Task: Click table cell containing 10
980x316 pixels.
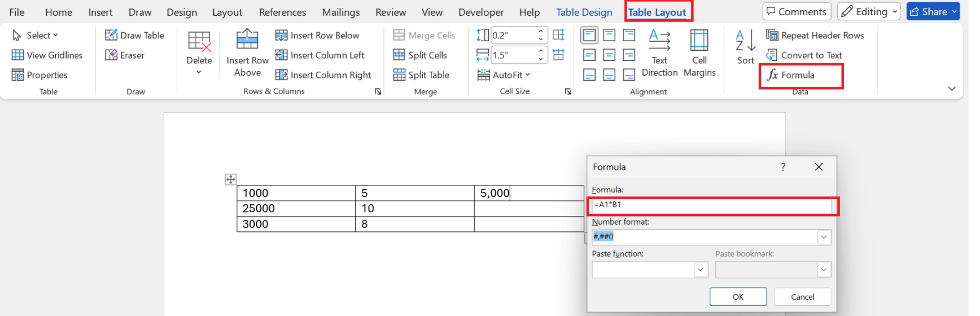Action: [414, 209]
